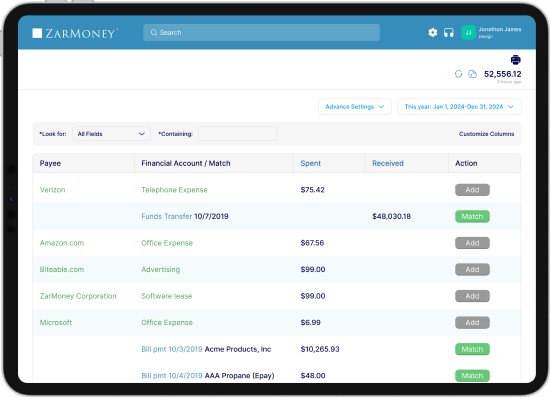Click the Action column header
The height and width of the screenshot is (398, 550).
[466, 163]
